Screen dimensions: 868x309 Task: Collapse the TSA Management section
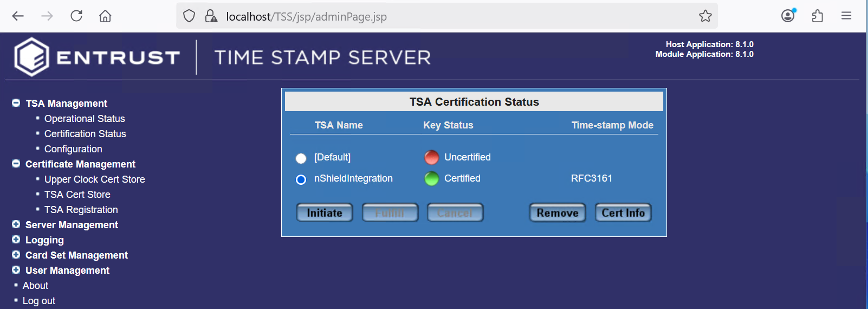point(16,103)
